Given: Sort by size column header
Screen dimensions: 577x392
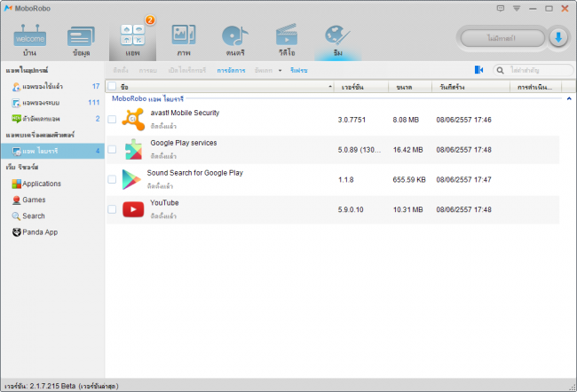Looking at the screenshot, I should click(x=410, y=87).
